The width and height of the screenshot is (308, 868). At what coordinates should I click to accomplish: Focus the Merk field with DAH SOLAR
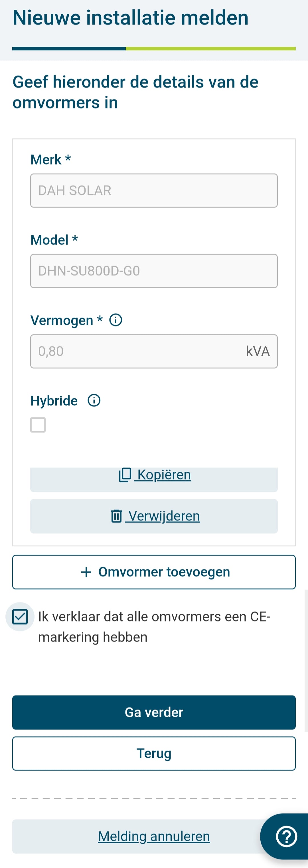[154, 190]
